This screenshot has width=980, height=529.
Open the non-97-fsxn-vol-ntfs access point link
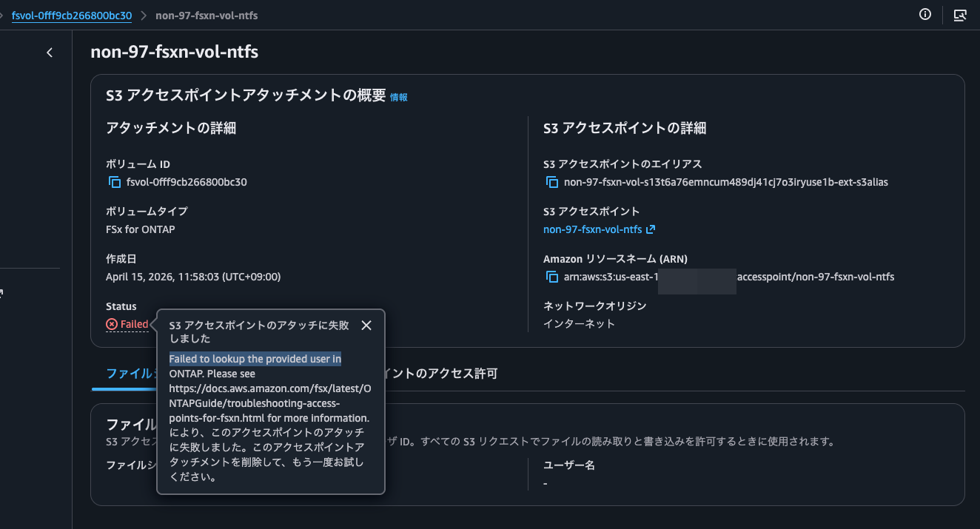pyautogui.click(x=594, y=229)
